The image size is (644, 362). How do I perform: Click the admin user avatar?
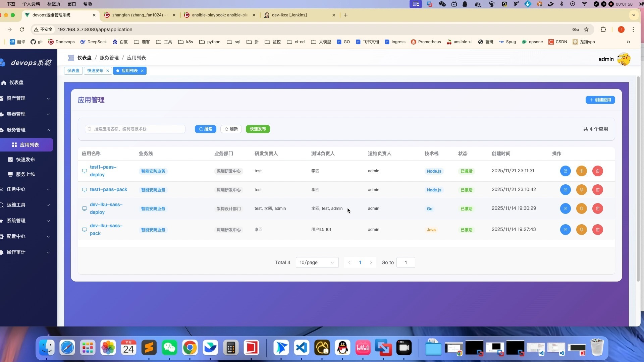click(624, 59)
